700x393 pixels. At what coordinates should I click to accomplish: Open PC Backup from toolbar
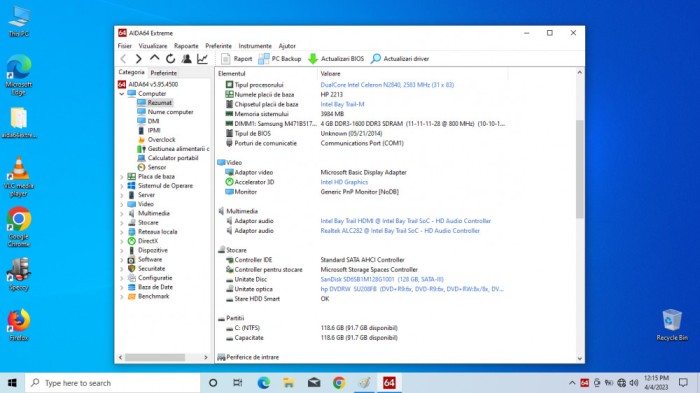pos(279,59)
